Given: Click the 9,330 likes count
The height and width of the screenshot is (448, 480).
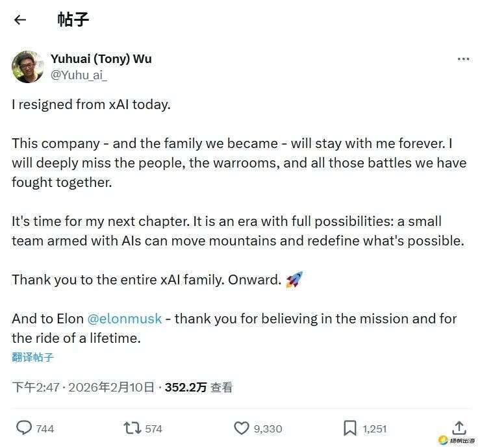Looking at the screenshot, I should pos(268,429).
